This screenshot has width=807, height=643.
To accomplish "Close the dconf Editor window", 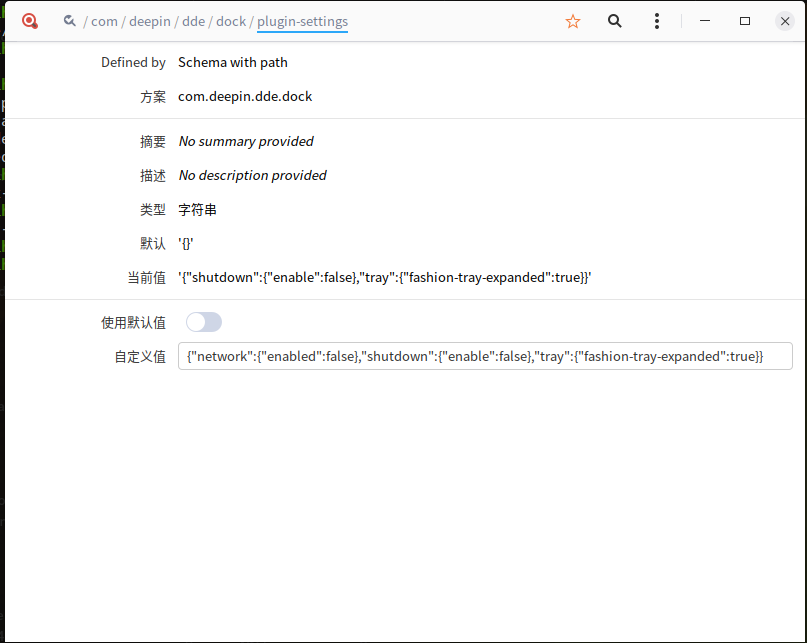I will click(x=785, y=21).
